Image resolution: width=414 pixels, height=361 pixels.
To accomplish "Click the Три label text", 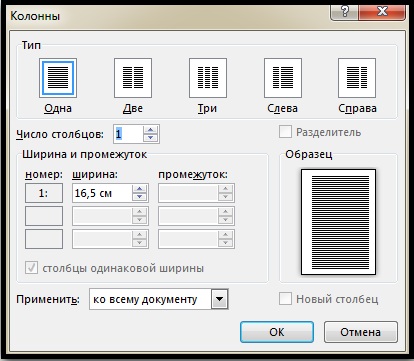I will click(207, 108).
